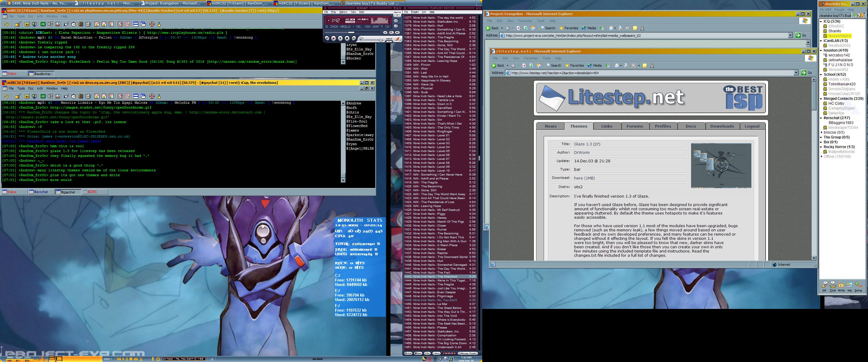The width and height of the screenshot is (868, 362).
Task: Open Winamp config dropdown arrow
Action: (x=389, y=42)
